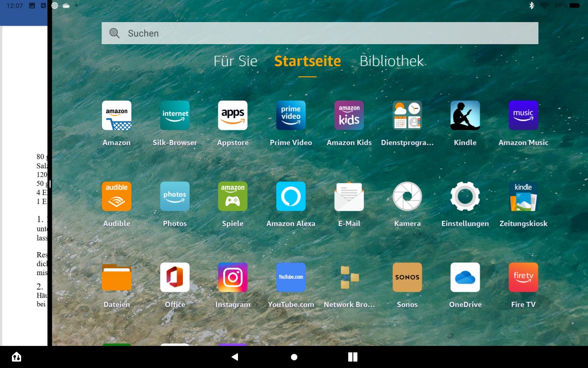This screenshot has height=368, width=588.
Task: Switch to the Für Sie tab
Action: (235, 61)
